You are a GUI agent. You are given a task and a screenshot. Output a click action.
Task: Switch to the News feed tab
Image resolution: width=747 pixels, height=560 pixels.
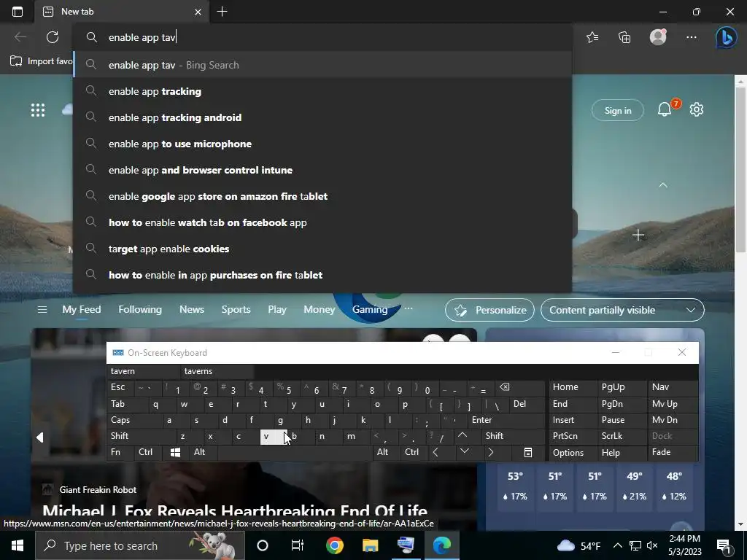click(192, 309)
